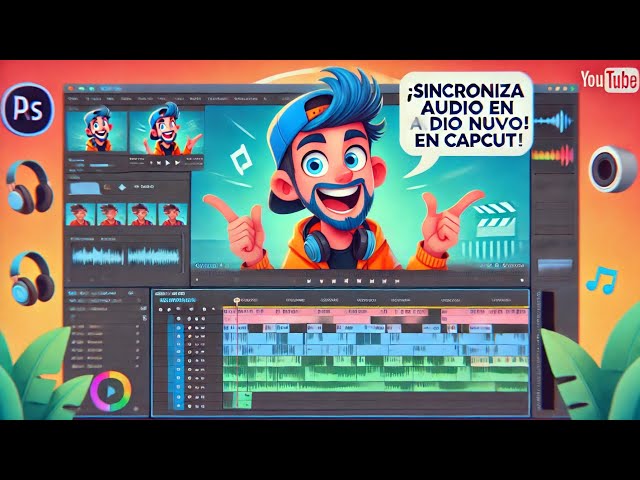Open the Photoshop Ps icon

27,109
